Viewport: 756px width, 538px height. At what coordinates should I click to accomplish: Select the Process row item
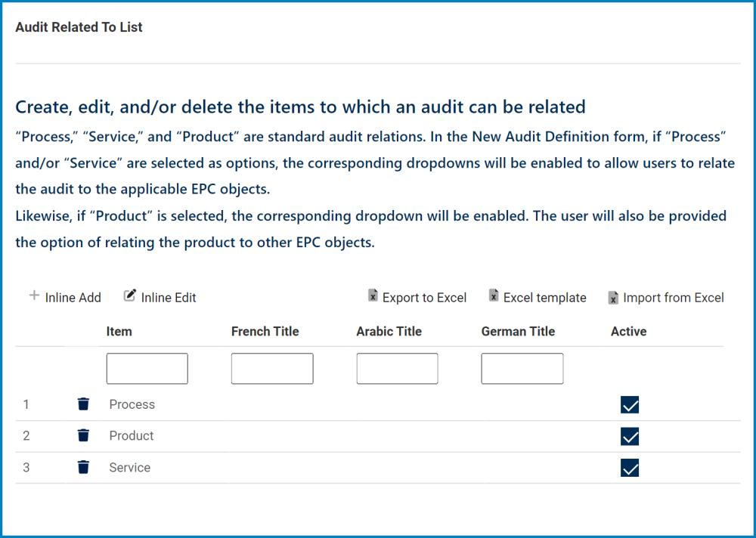click(x=132, y=404)
